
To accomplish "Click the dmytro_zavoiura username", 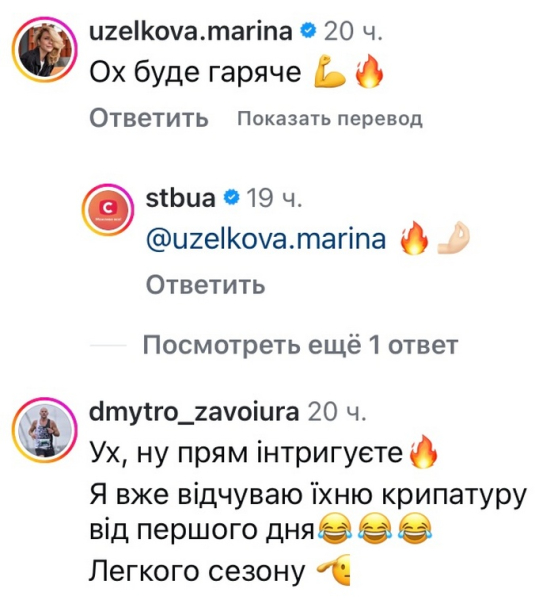I will tap(194, 412).
